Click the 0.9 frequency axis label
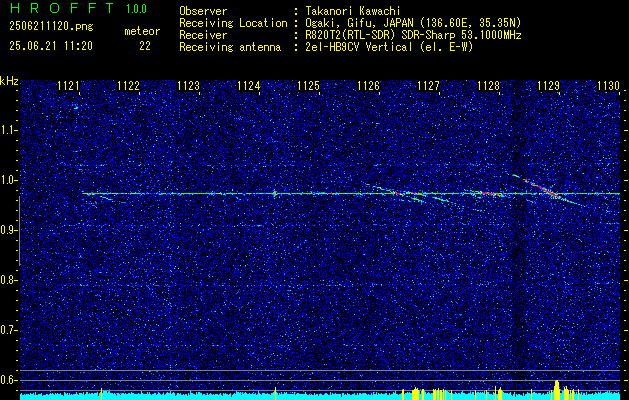This screenshot has width=629, height=400. click(7, 230)
